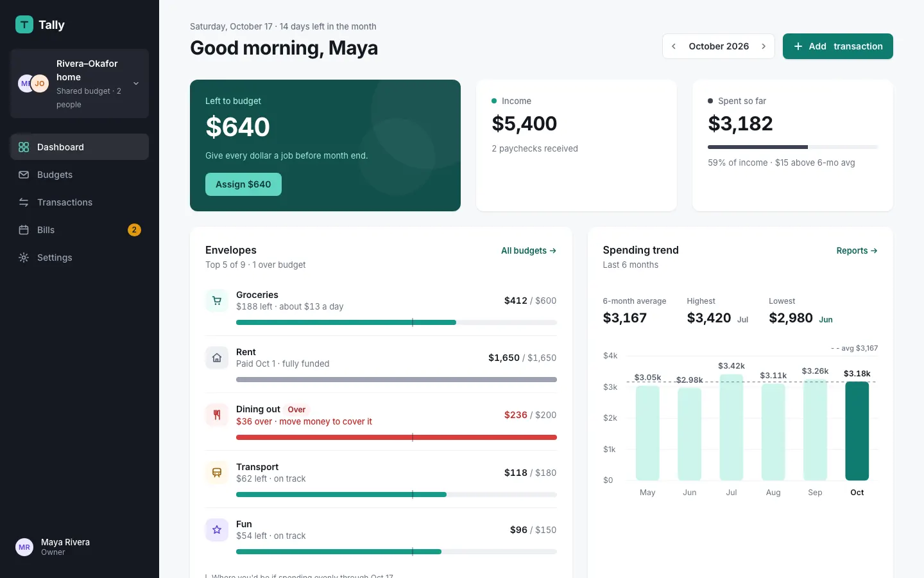Click the May bar in spending chart
Viewport: 924px width, 578px height.
pos(647,433)
